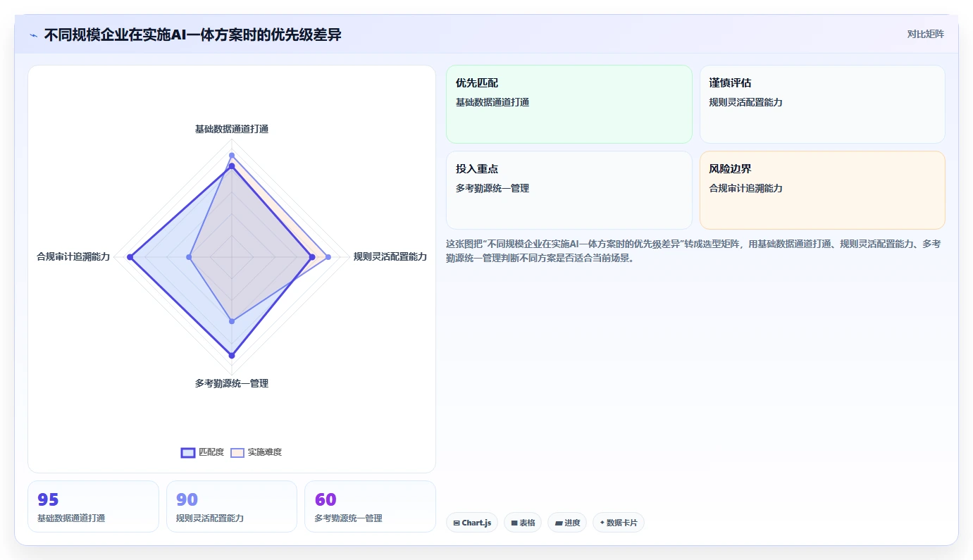Open the 优先匹配 card
The image size is (973, 560).
pyautogui.click(x=569, y=104)
